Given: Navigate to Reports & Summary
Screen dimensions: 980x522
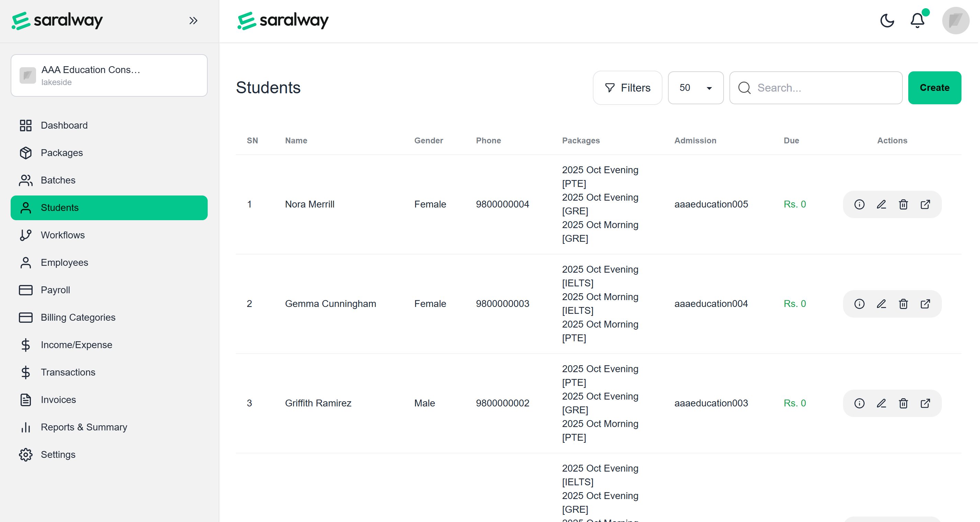Looking at the screenshot, I should click(x=84, y=427).
